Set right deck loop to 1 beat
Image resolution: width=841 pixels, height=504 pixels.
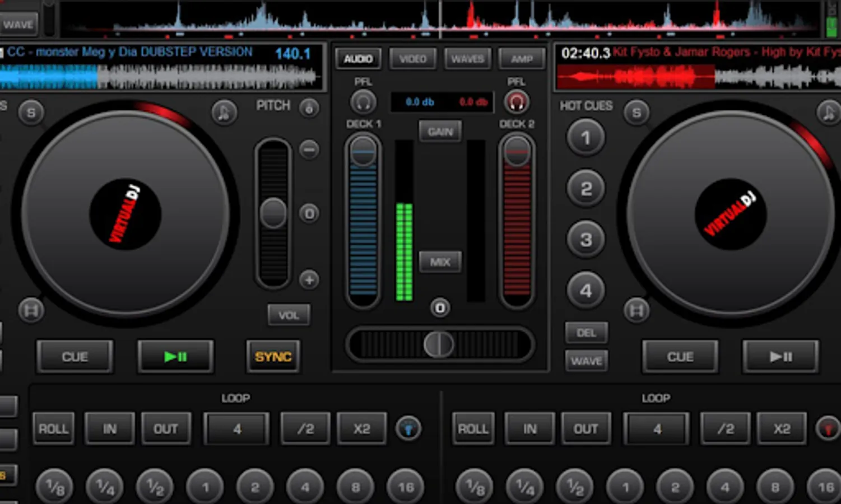[625, 487]
